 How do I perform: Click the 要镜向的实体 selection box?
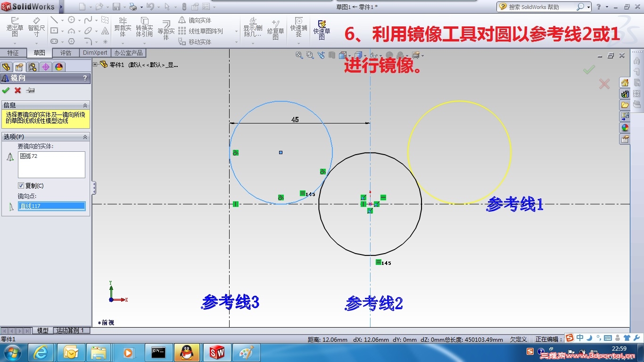click(51, 165)
